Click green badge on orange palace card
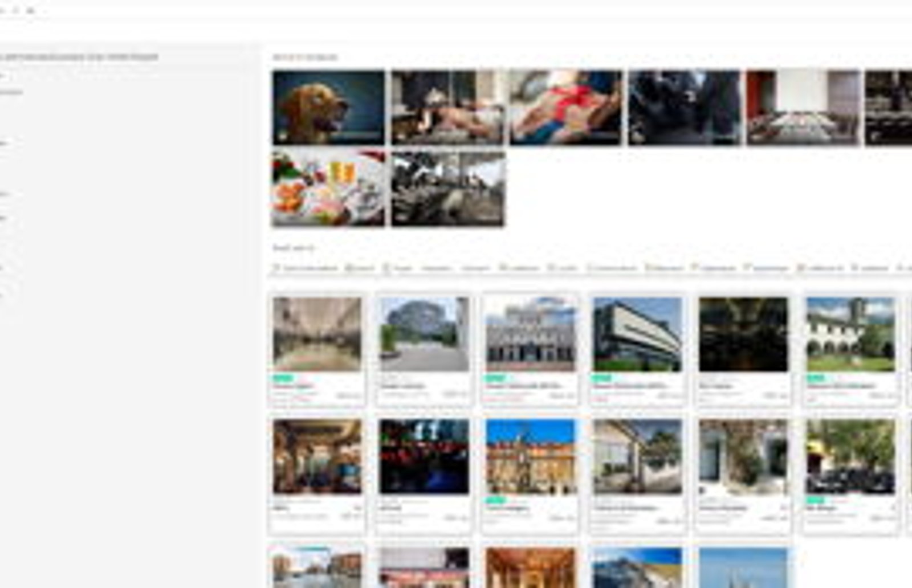The height and width of the screenshot is (588, 912). [x=495, y=500]
